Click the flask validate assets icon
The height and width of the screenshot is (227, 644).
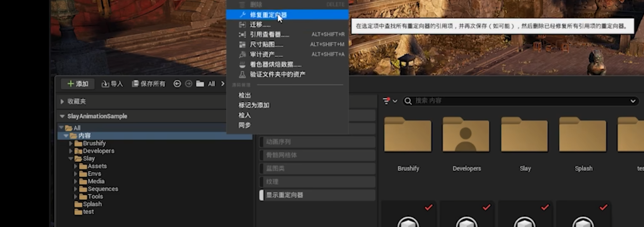pyautogui.click(x=242, y=75)
